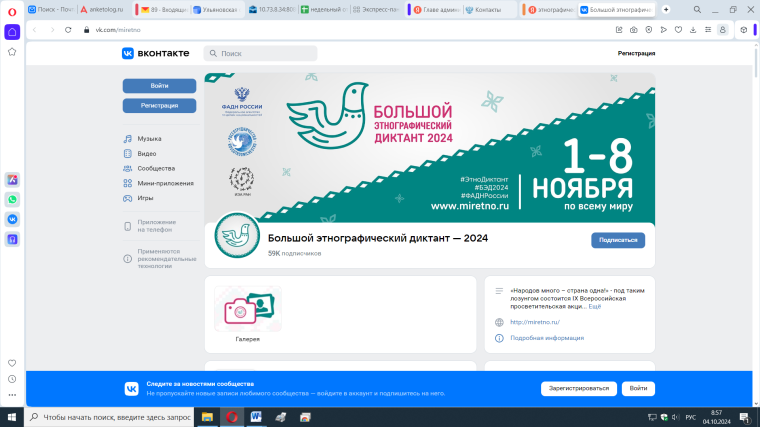The width and height of the screenshot is (760, 427).
Task: Open the extensions cube icon
Action: click(x=744, y=30)
